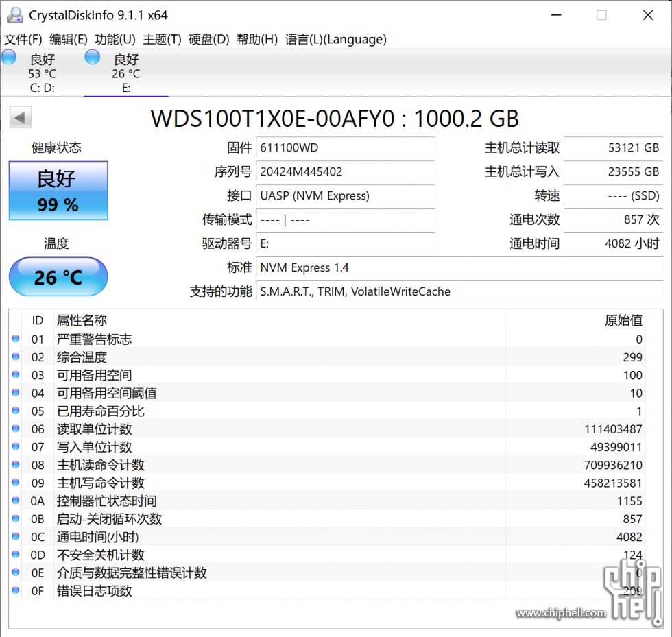This screenshot has height=637, width=672.
Task: Open the 帮助(H) menu
Action: click(x=257, y=40)
